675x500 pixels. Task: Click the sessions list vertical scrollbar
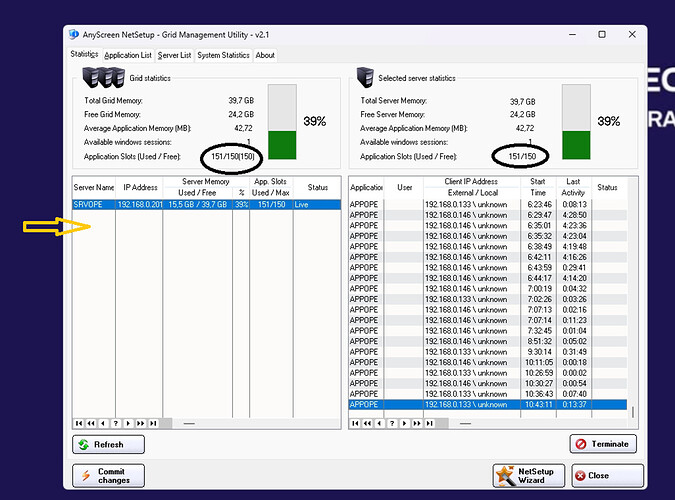coord(631,300)
